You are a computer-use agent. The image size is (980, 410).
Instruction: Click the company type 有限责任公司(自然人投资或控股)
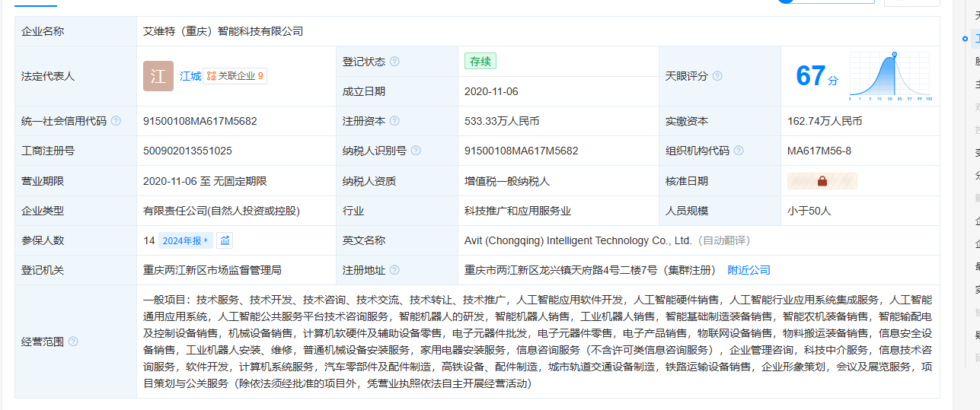222,211
